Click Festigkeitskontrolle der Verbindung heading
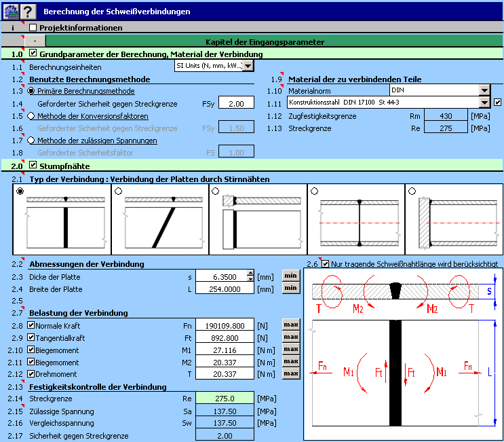The image size is (504, 442). pos(98,387)
